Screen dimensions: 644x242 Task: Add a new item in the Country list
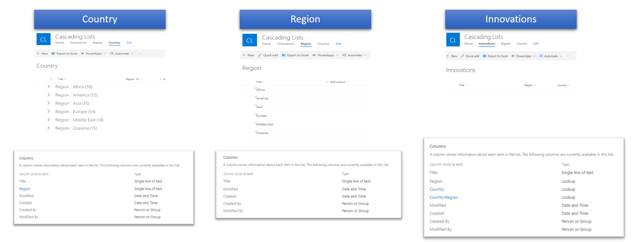click(x=42, y=53)
